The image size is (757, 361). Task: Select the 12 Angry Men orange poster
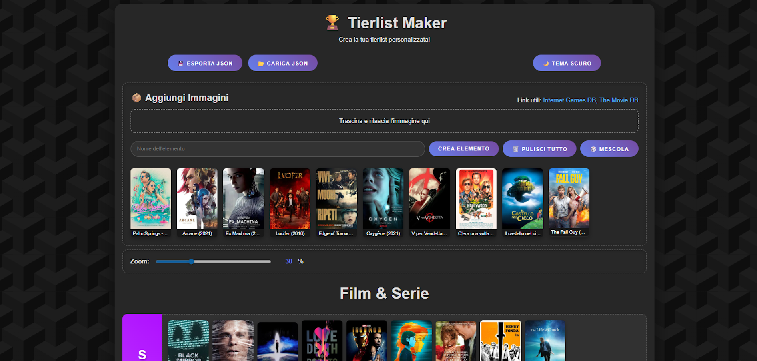point(501,341)
